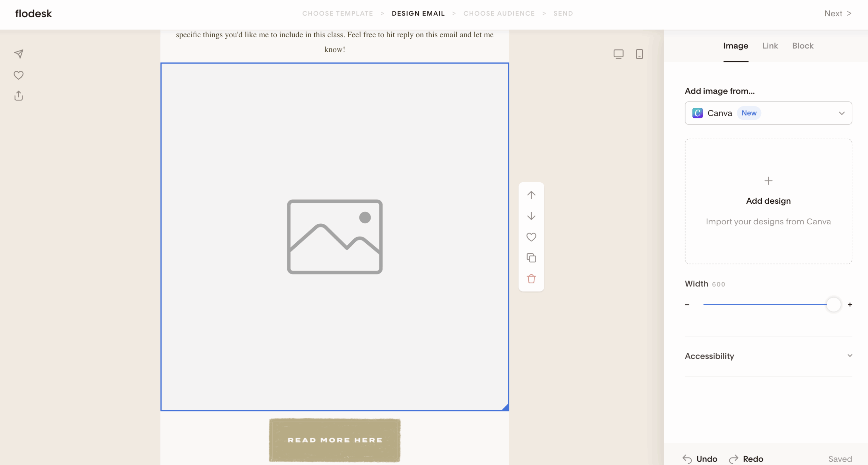Click the Redo button

pyautogui.click(x=746, y=459)
